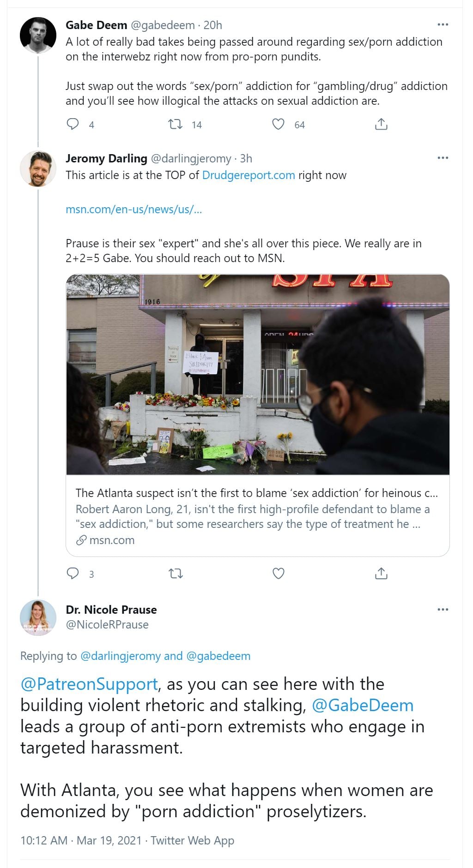Click the @darlingjeromy mention in Replying to
The height and width of the screenshot is (868, 473).
click(121, 656)
